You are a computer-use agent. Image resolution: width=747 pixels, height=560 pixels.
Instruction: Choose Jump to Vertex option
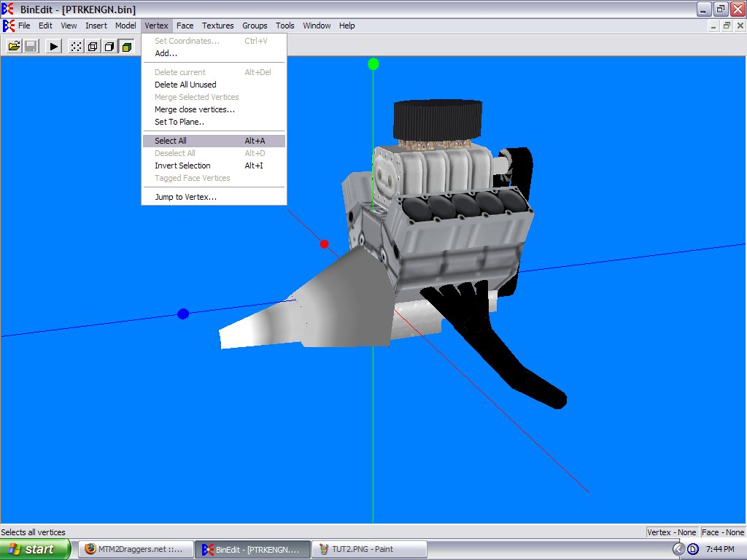coord(185,197)
